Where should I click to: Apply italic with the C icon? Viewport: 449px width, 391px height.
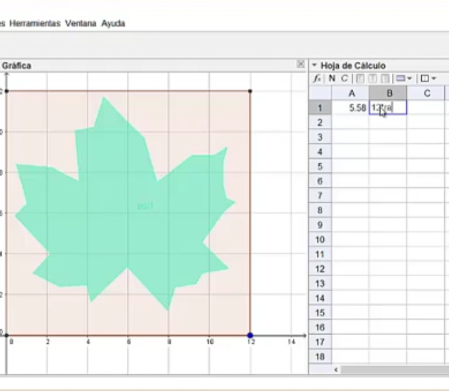pos(344,79)
